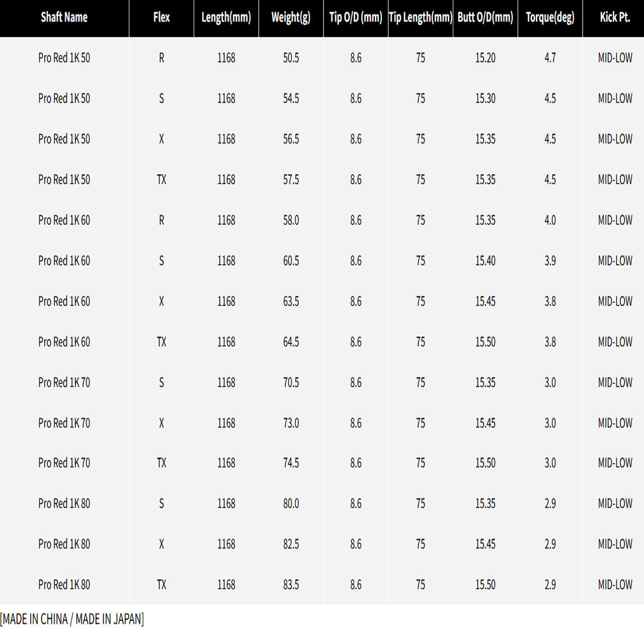Click the 63.5 weight value
The height and width of the screenshot is (644, 644).
point(291,301)
